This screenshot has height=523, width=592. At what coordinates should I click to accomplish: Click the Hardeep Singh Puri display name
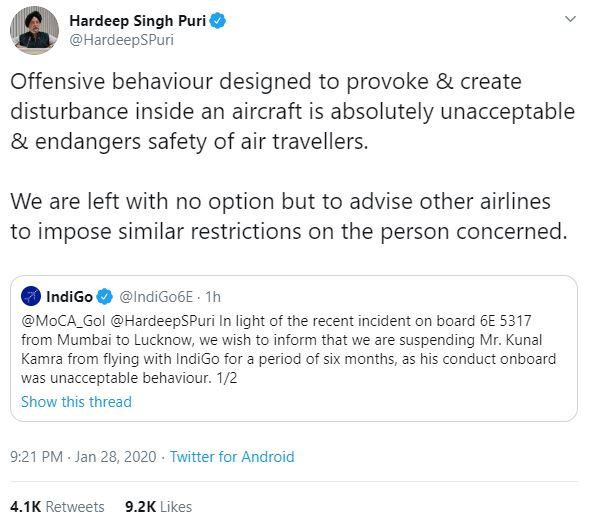point(137,21)
